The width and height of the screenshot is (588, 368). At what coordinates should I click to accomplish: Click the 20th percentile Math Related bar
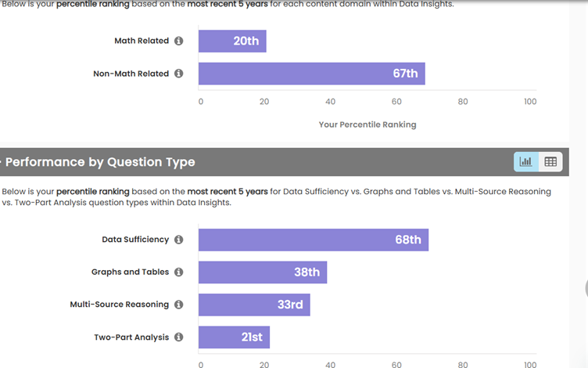(232, 41)
